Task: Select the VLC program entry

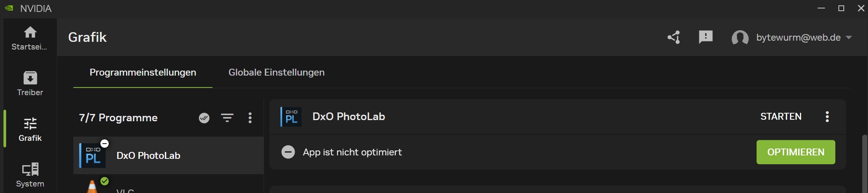Action: click(125, 190)
